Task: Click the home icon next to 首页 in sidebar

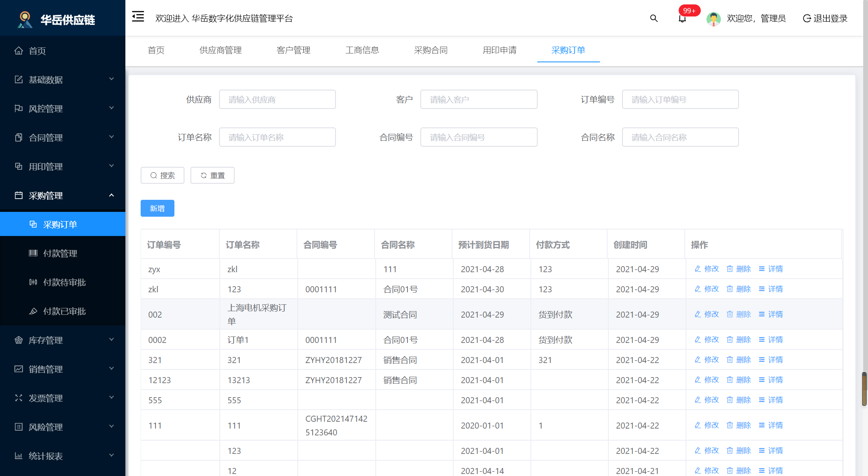Action: tap(18, 51)
